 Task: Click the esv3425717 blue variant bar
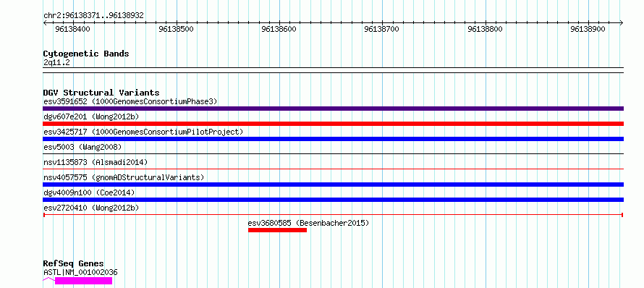333,139
